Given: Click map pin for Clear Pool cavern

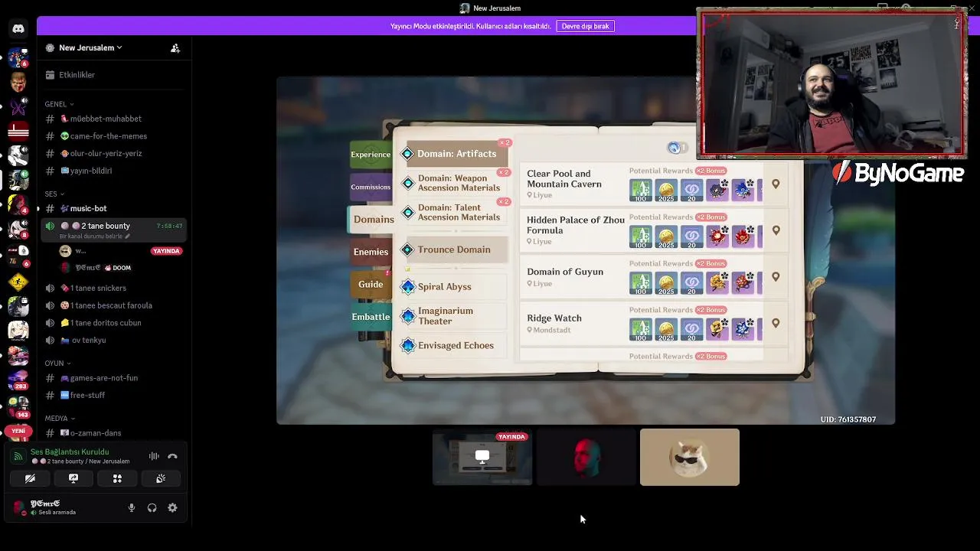Looking at the screenshot, I should pos(776,184).
